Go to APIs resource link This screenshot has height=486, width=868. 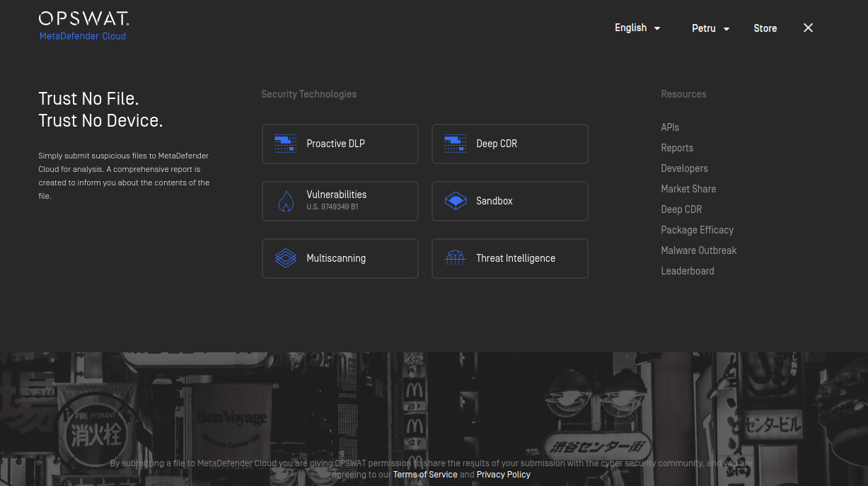point(670,127)
